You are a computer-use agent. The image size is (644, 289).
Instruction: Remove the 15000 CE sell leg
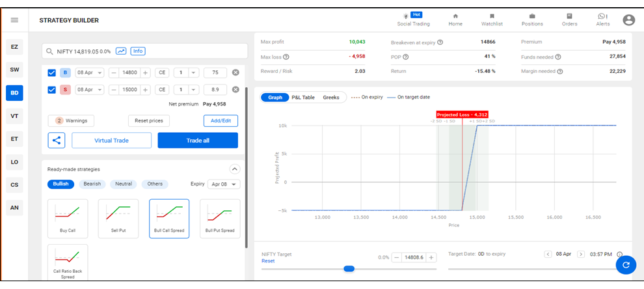[x=235, y=90]
